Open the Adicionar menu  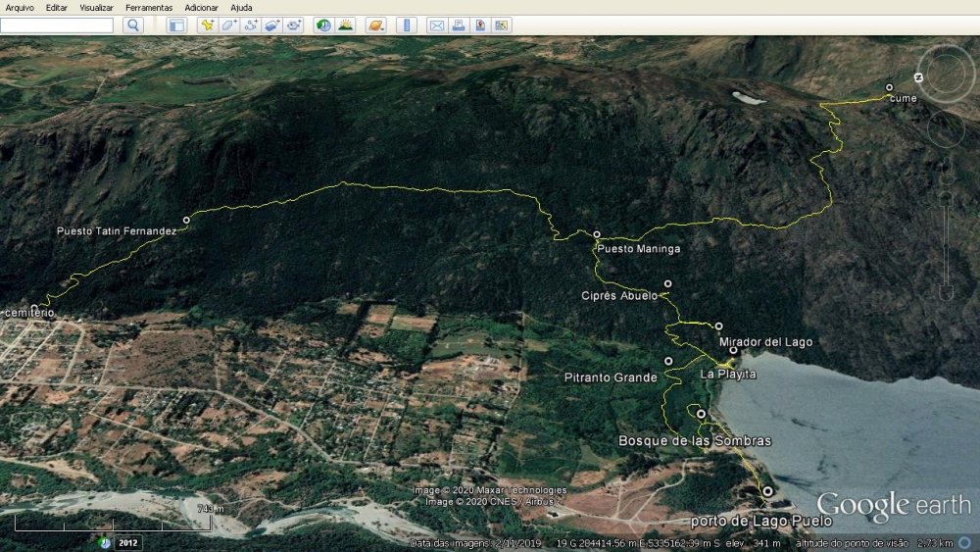[x=202, y=7]
